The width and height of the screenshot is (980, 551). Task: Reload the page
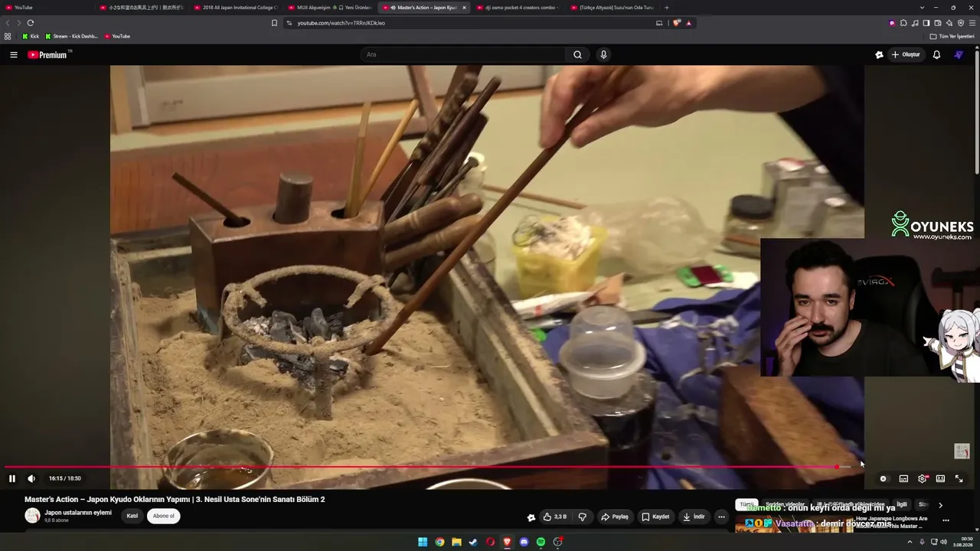point(31,23)
